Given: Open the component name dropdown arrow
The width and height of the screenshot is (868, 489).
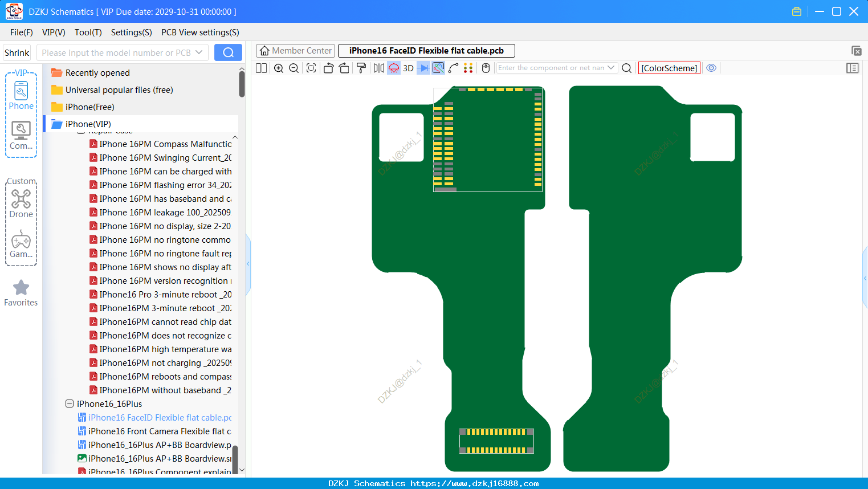Looking at the screenshot, I should (612, 68).
